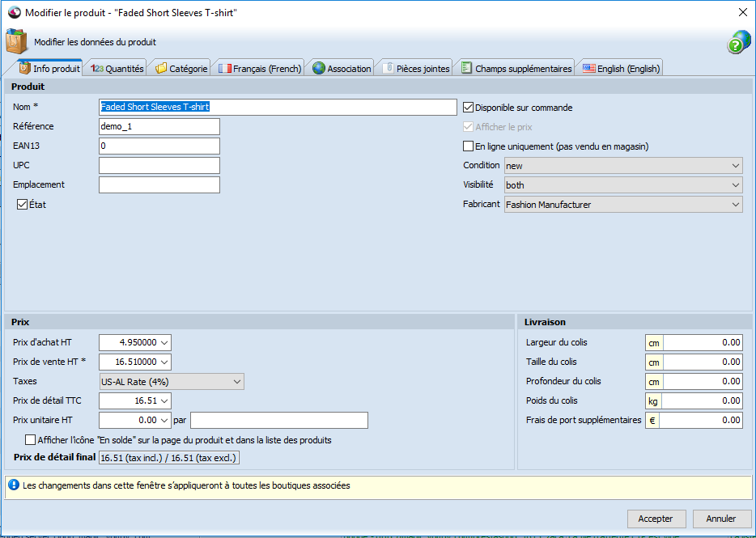
Task: Toggle the État checkbox
Action: [22, 205]
